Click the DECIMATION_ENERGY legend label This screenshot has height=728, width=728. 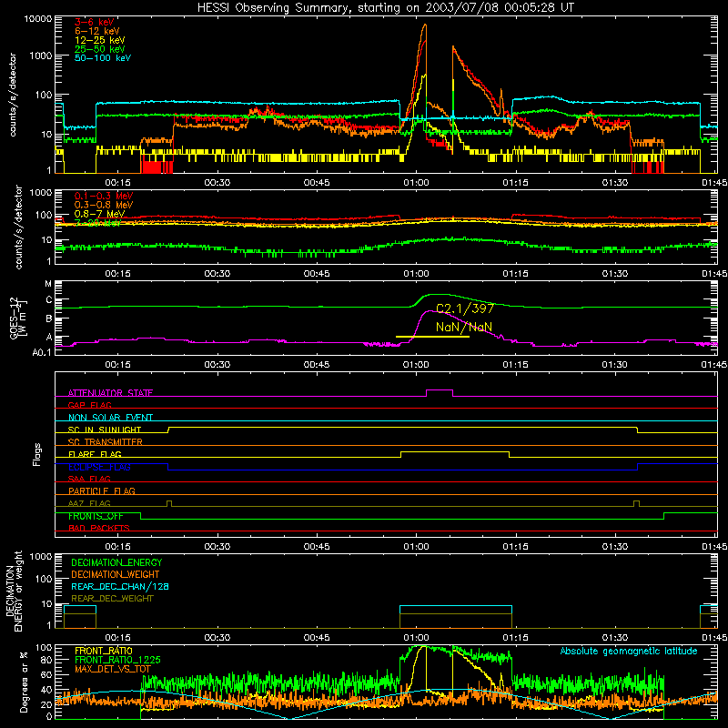116,562
